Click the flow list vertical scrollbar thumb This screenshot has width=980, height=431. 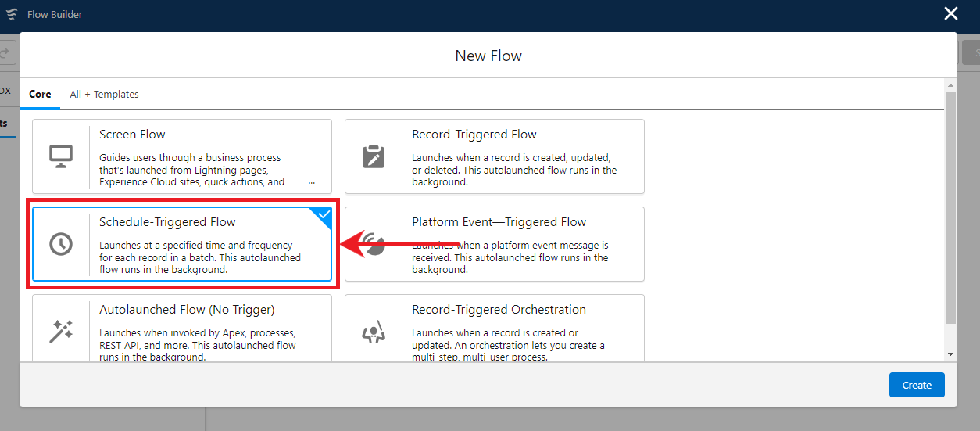950,207
